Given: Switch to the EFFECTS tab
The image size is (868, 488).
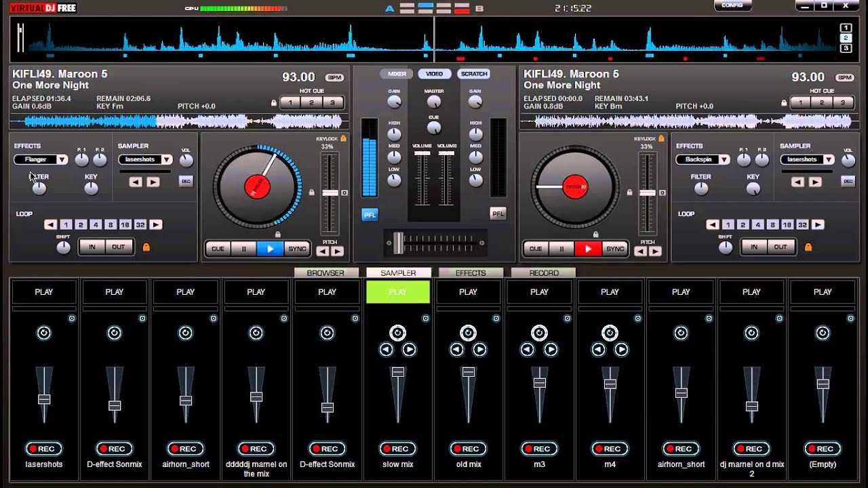Looking at the screenshot, I should pyautogui.click(x=471, y=273).
